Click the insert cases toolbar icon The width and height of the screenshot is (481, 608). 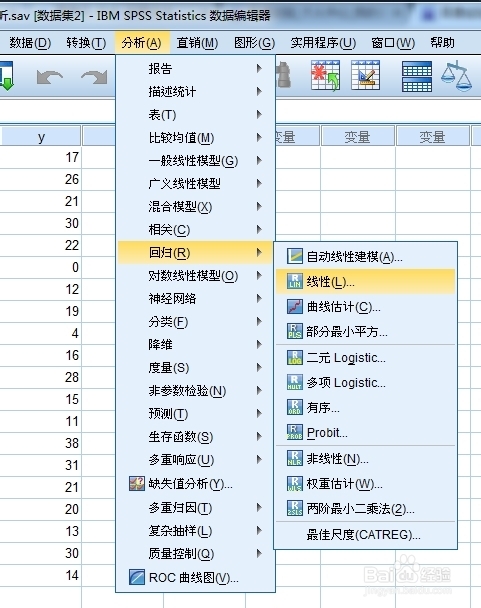click(325, 76)
